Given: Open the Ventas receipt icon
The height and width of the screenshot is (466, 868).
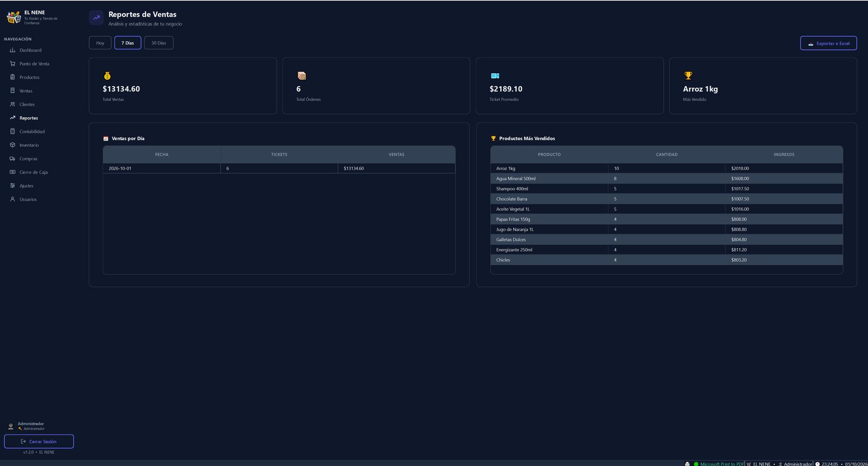Looking at the screenshot, I should click(12, 91).
